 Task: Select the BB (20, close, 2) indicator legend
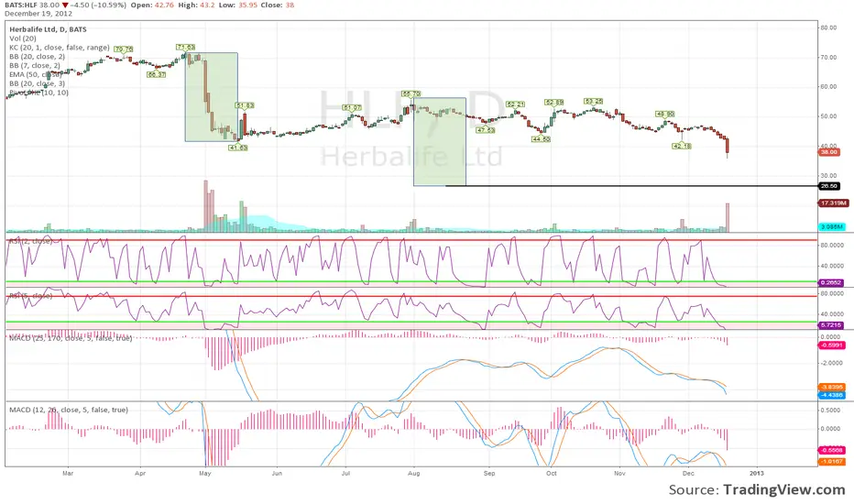pos(37,57)
